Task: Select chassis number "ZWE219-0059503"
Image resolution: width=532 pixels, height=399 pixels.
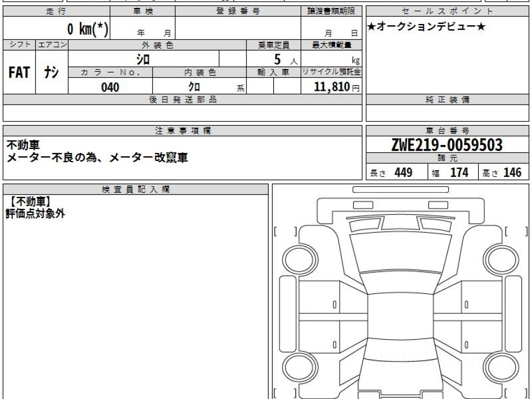Action: 447,145
